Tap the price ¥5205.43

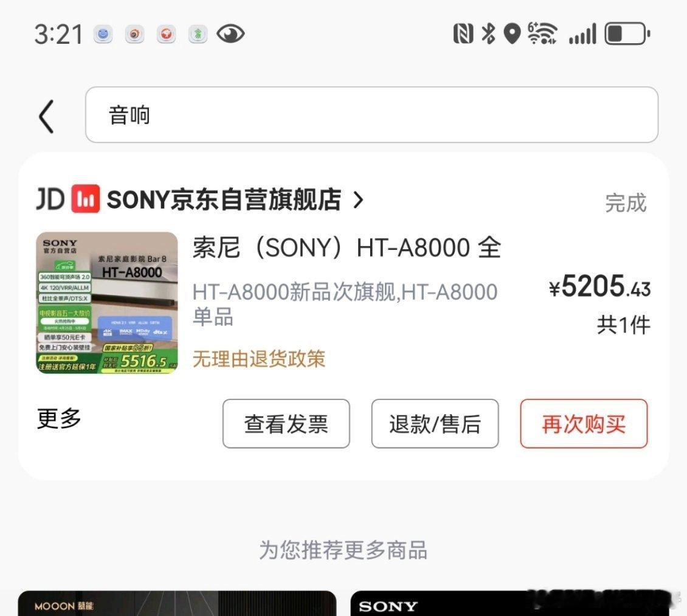600,286
